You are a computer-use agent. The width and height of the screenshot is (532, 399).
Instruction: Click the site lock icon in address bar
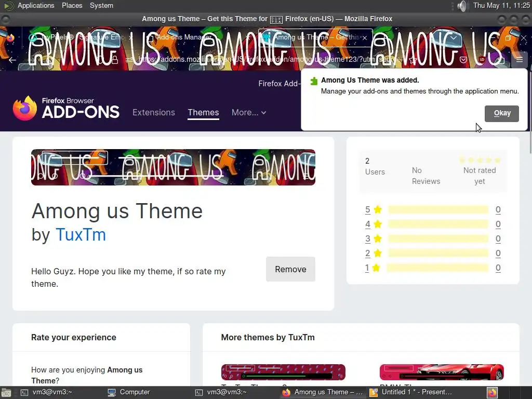tap(115, 60)
